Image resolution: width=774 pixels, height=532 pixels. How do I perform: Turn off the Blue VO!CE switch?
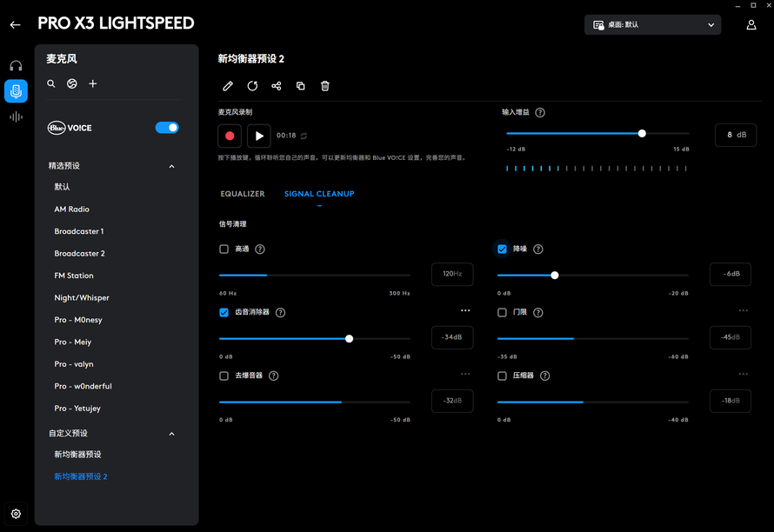tap(167, 128)
